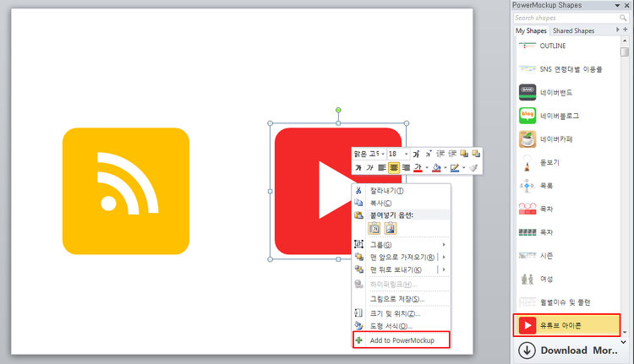634x364 pixels.
Task: Click the magnifier icon in search shapes box
Action: pos(623,18)
